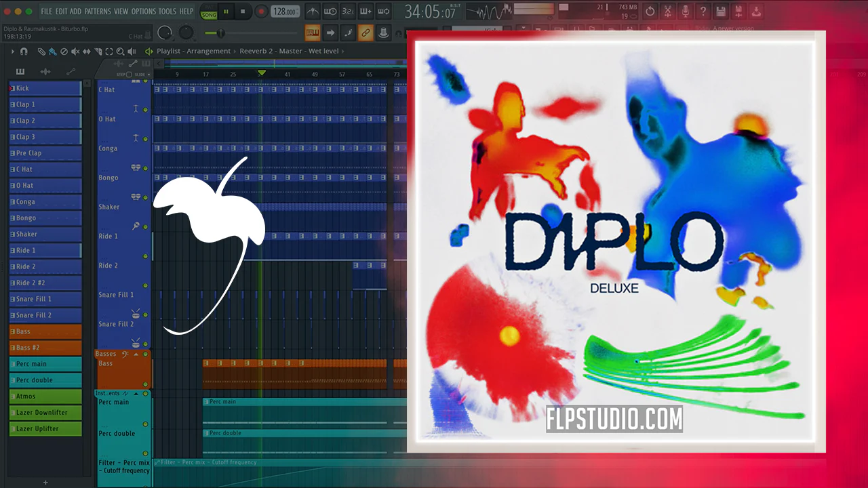868x488 pixels.
Task: Open the TOOLS menu
Action: pos(167,12)
